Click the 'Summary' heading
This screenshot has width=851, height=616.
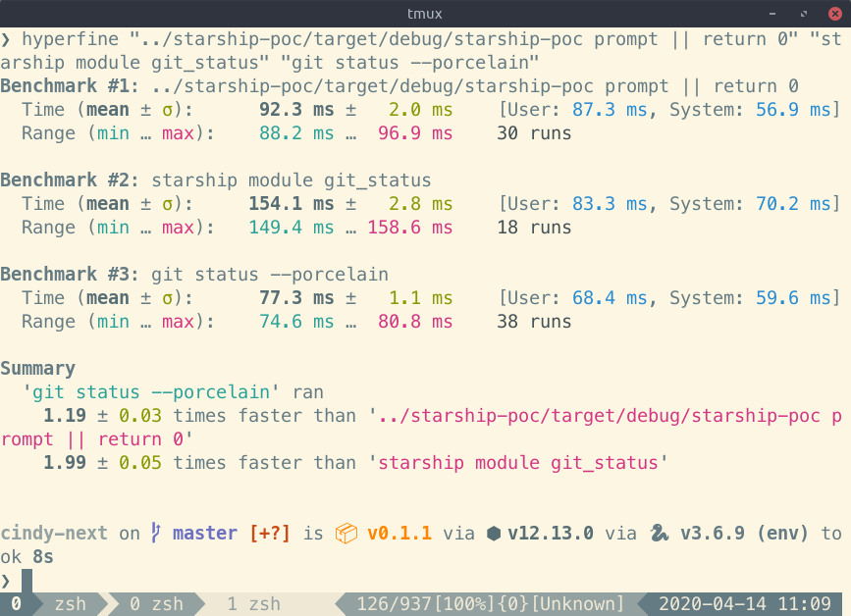37,369
